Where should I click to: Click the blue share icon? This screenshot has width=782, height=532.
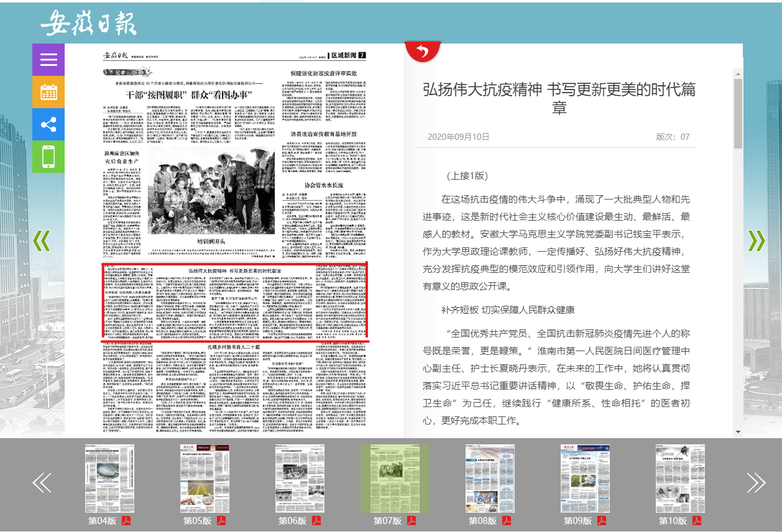[48, 124]
